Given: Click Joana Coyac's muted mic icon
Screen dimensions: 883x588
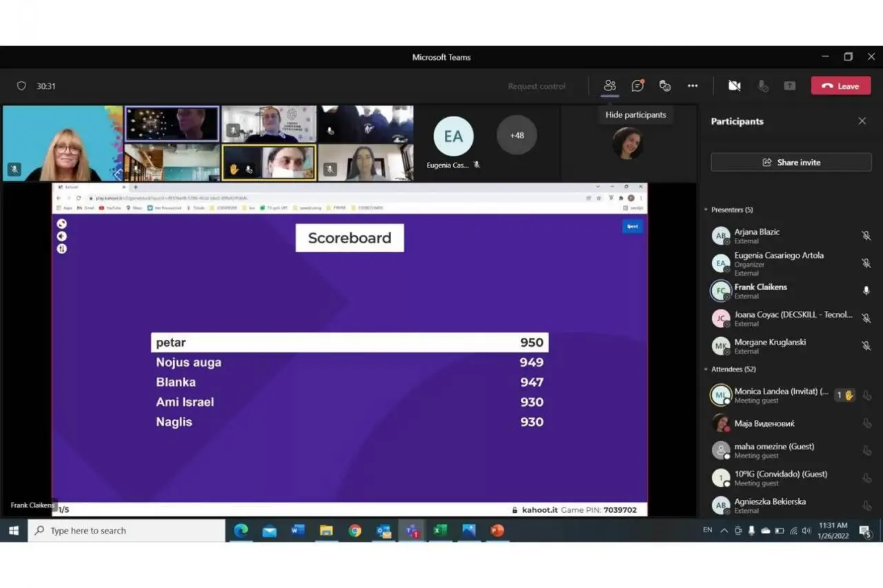Looking at the screenshot, I should 866,318.
